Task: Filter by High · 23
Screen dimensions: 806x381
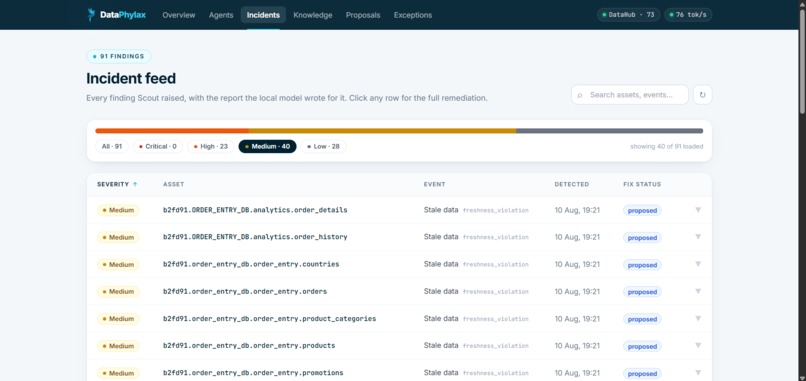Action: click(211, 147)
